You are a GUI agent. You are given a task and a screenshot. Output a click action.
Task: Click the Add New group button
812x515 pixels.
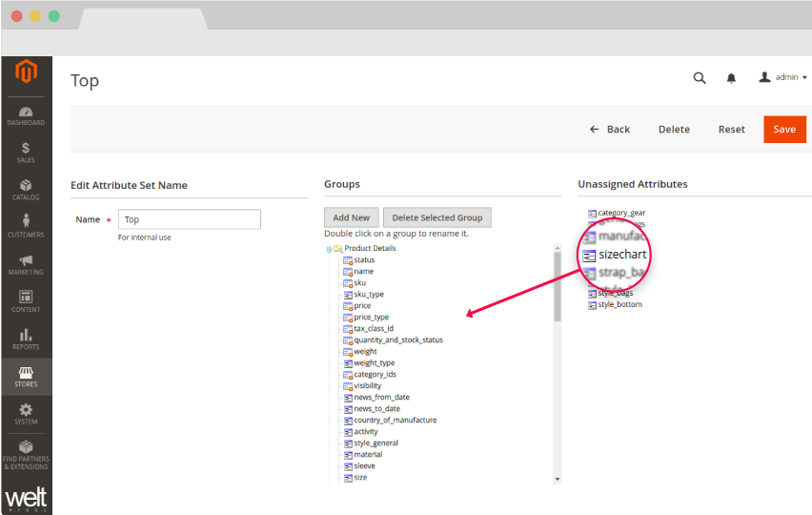tap(352, 217)
